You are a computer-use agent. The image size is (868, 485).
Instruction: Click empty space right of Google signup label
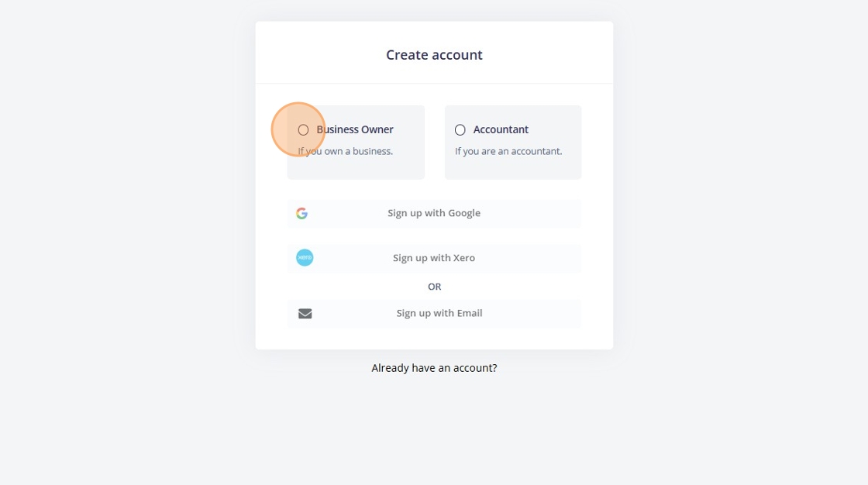(530, 213)
